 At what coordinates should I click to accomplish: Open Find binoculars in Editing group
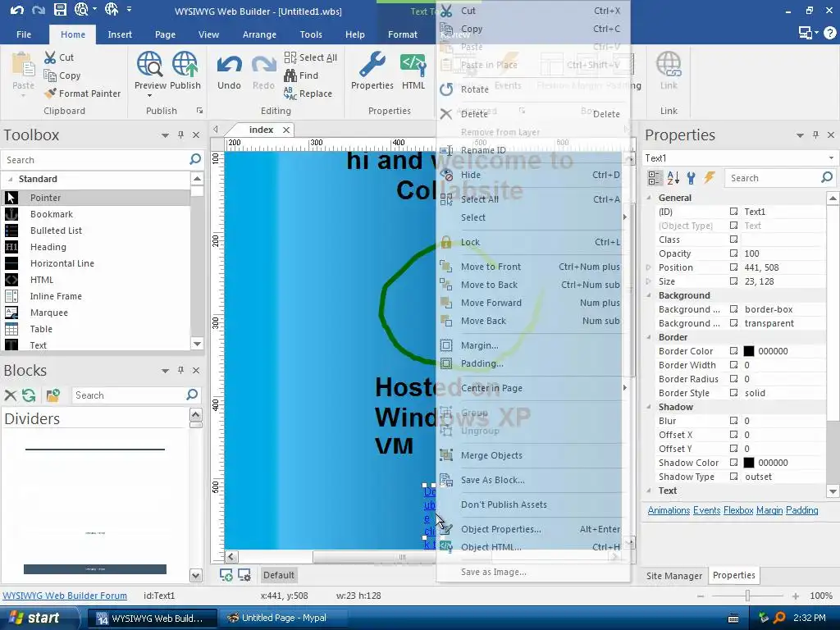pos(301,75)
